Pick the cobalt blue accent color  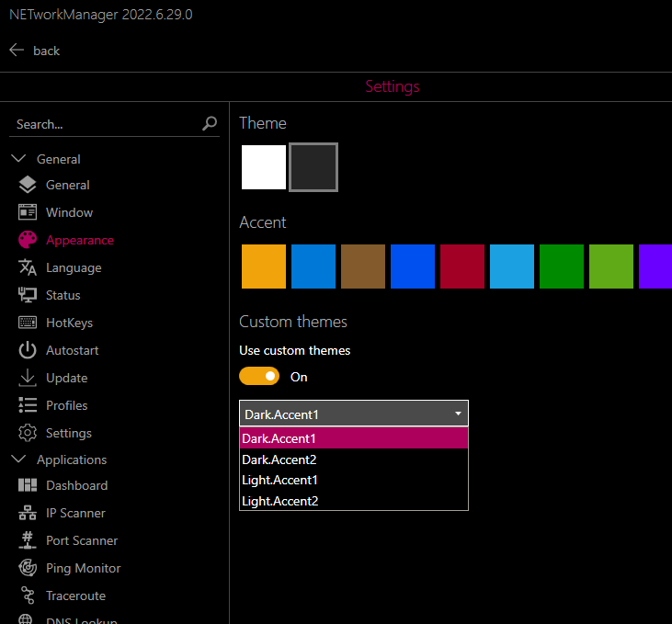pyautogui.click(x=413, y=267)
